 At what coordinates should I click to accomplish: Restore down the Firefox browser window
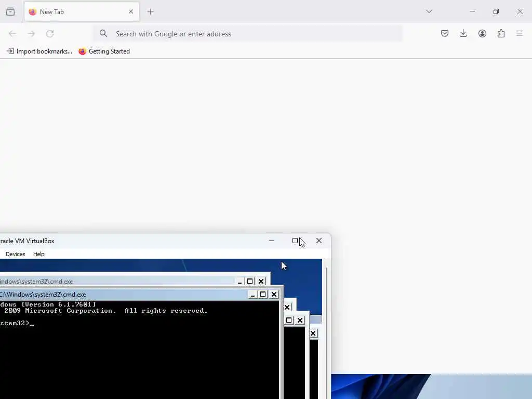(x=496, y=11)
